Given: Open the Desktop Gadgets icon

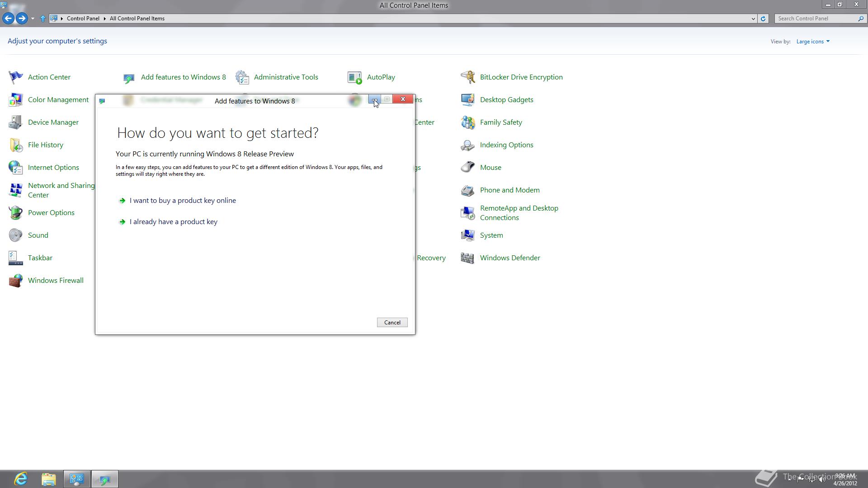Looking at the screenshot, I should click(468, 100).
